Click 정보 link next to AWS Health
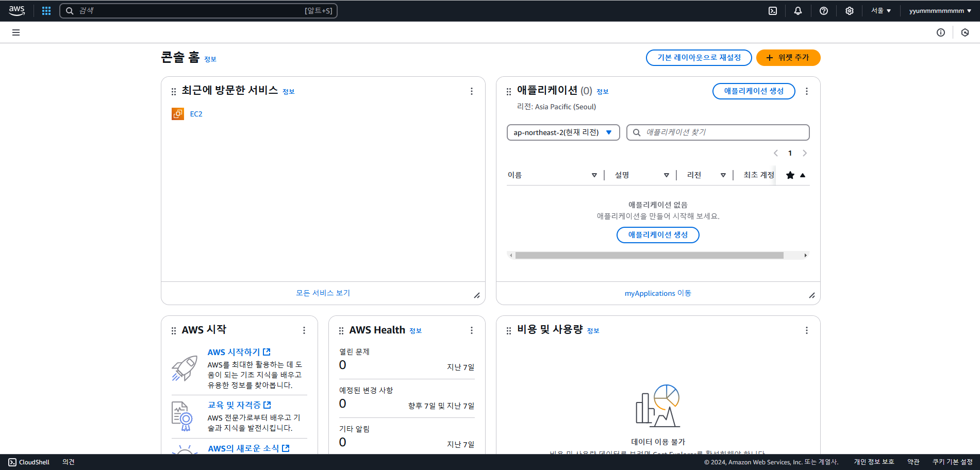This screenshot has height=470, width=980. click(x=416, y=331)
